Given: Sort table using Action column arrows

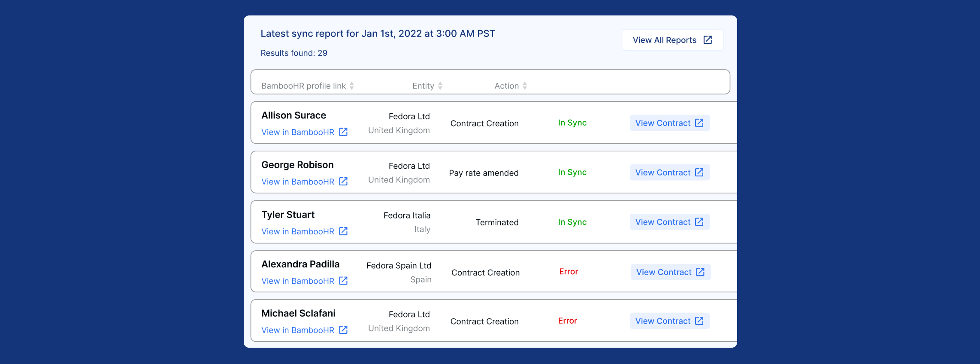Looking at the screenshot, I should 524,86.
